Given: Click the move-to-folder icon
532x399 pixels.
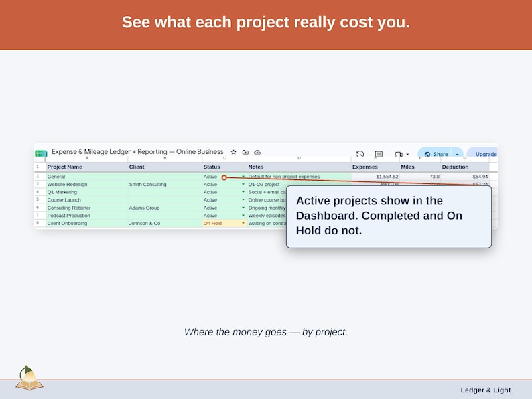Looking at the screenshot, I should (245, 152).
